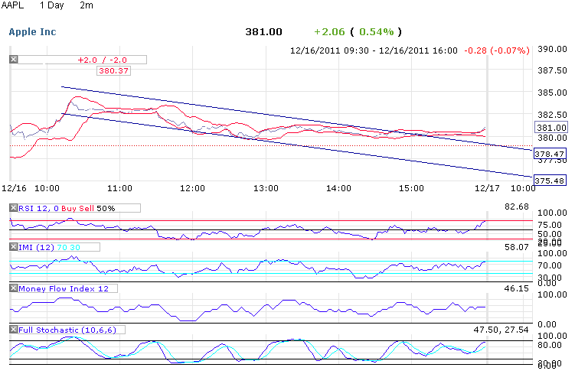588x374 pixels.
Task: Click the 15:00 time axis label
Action: [x=411, y=188]
